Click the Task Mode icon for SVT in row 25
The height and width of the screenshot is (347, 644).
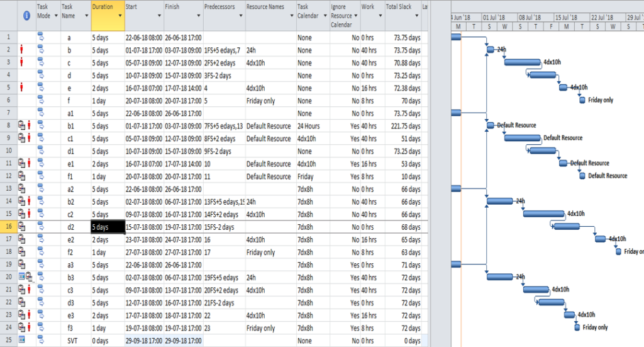point(41,340)
